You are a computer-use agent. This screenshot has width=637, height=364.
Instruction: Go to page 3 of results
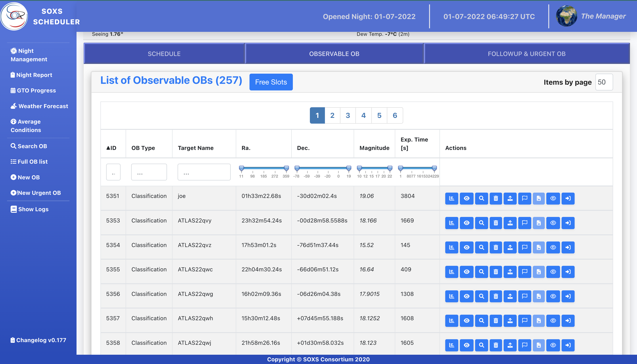click(x=348, y=115)
